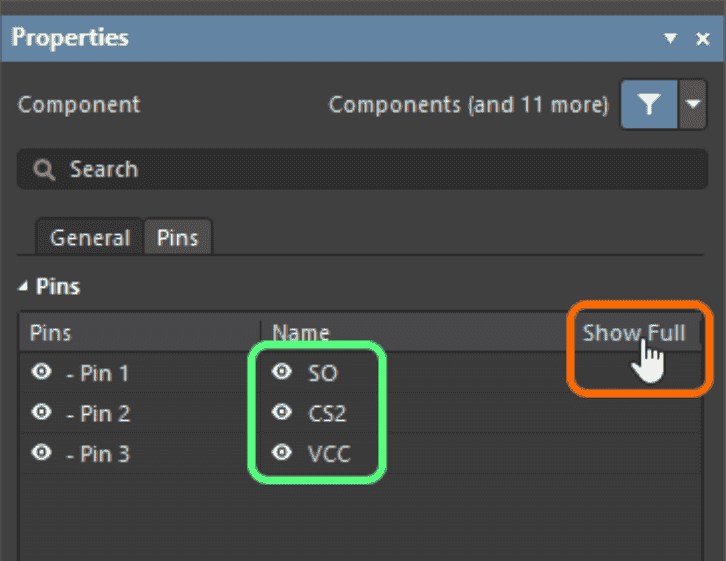Toggle the SO name visibility eye
This screenshot has height=561, width=726.
pos(282,371)
